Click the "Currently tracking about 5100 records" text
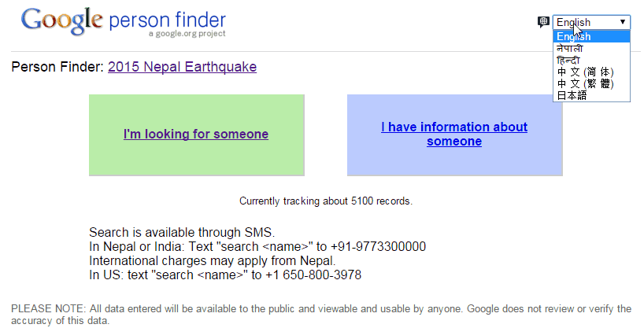The image size is (644, 328). click(x=325, y=201)
